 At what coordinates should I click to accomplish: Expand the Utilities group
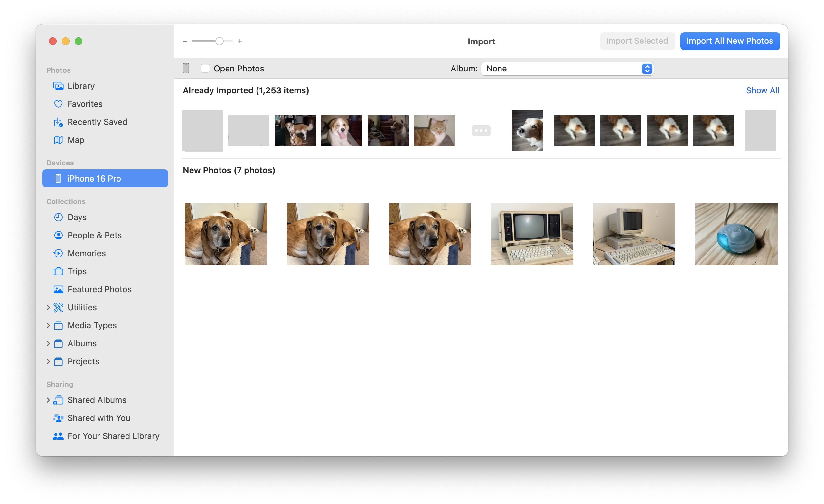[x=48, y=308]
